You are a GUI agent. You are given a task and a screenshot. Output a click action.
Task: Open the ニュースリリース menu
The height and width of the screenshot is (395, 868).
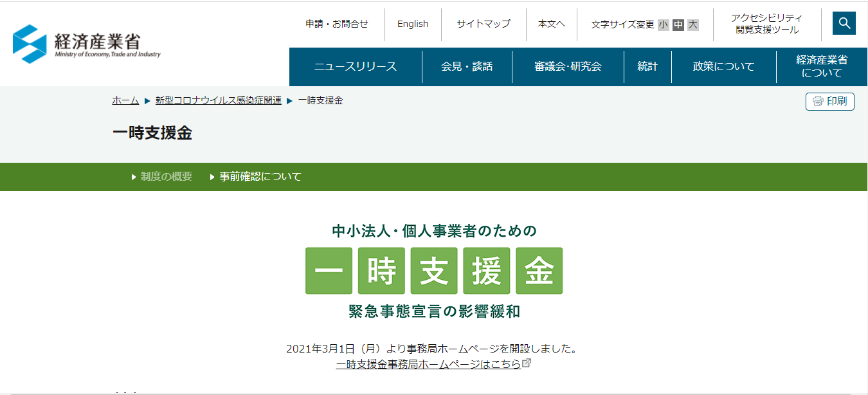click(x=355, y=66)
